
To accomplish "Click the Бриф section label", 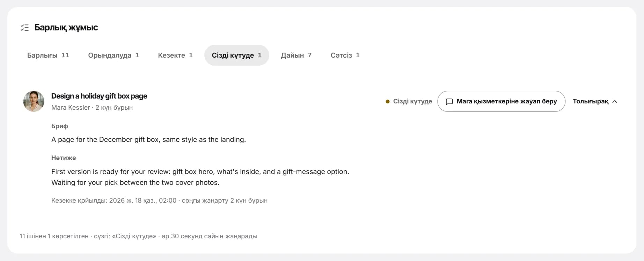I will click(x=60, y=126).
